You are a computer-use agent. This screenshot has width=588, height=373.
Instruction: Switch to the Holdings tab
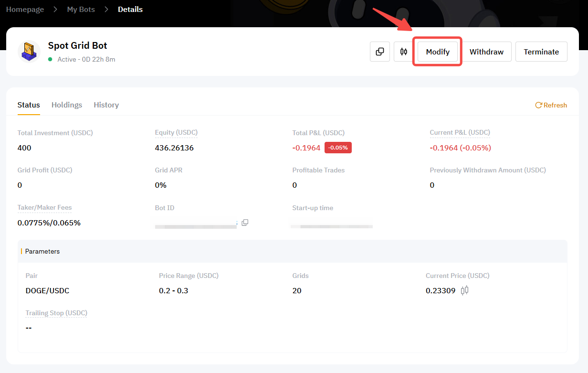click(x=67, y=105)
